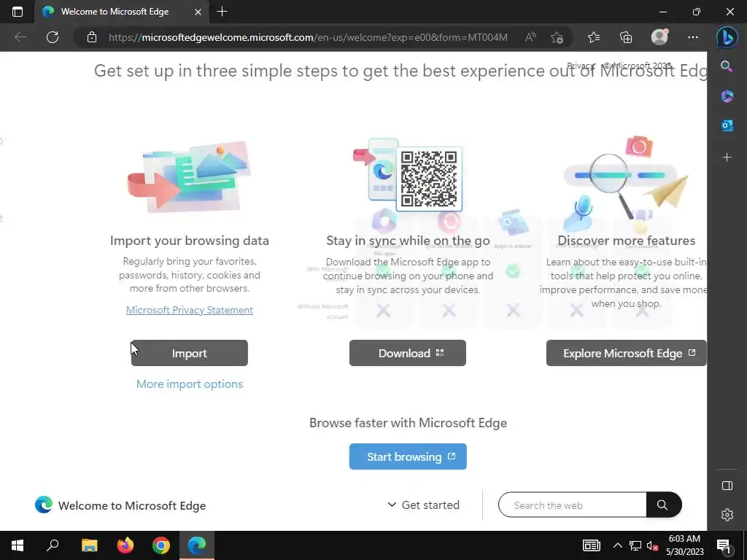Click the Import your browsing data heading

tap(190, 241)
